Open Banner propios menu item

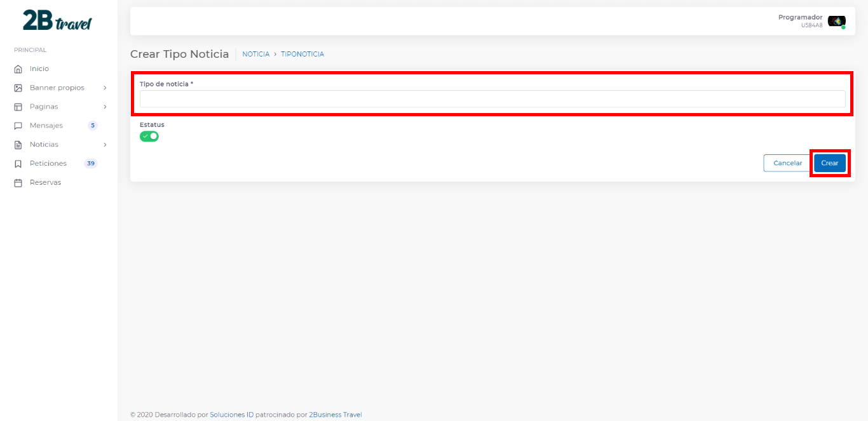coord(57,88)
